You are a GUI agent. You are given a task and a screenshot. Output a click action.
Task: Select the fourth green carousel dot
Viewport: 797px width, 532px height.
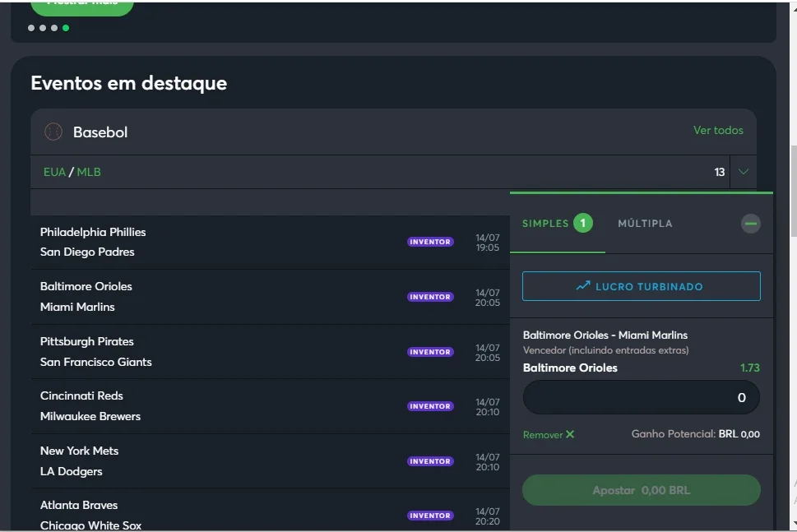click(66, 28)
